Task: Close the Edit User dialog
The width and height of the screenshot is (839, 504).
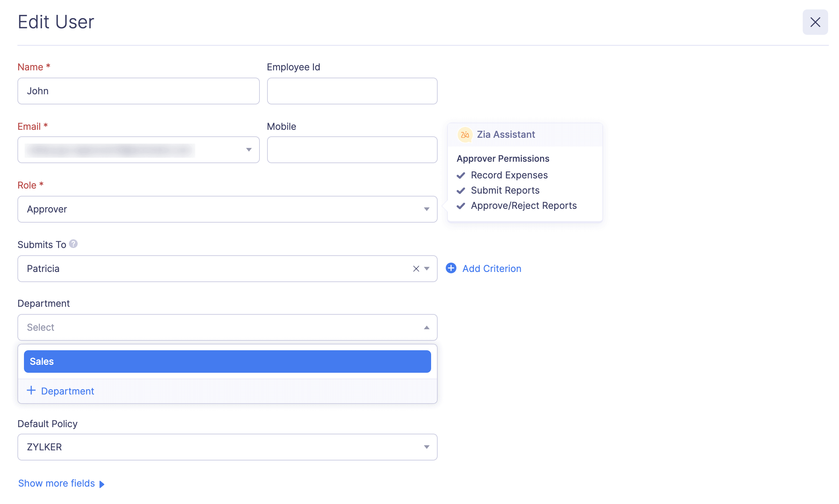Action: pyautogui.click(x=815, y=22)
